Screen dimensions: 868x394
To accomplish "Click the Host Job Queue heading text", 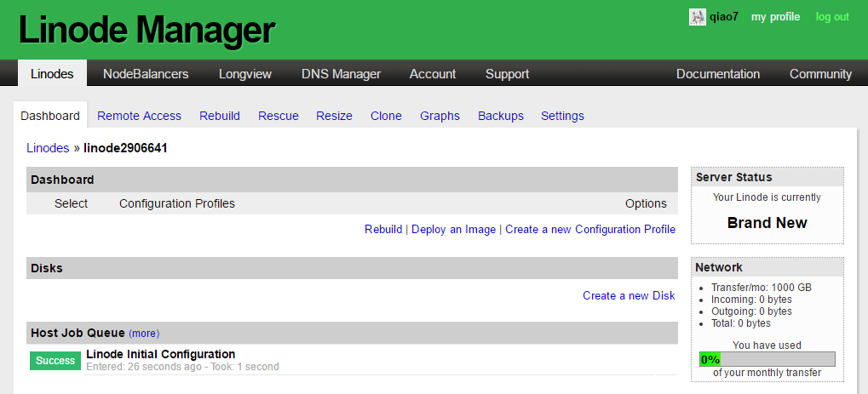I will tap(78, 333).
